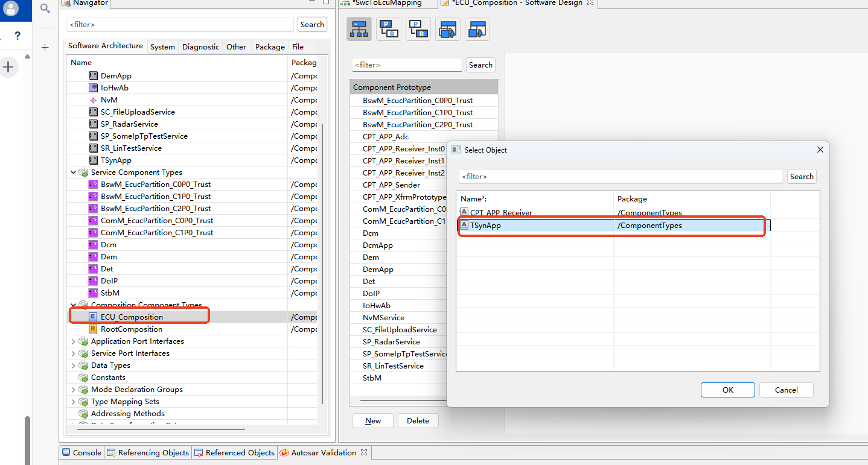Select RootComposition in the Navigator tree

131,329
